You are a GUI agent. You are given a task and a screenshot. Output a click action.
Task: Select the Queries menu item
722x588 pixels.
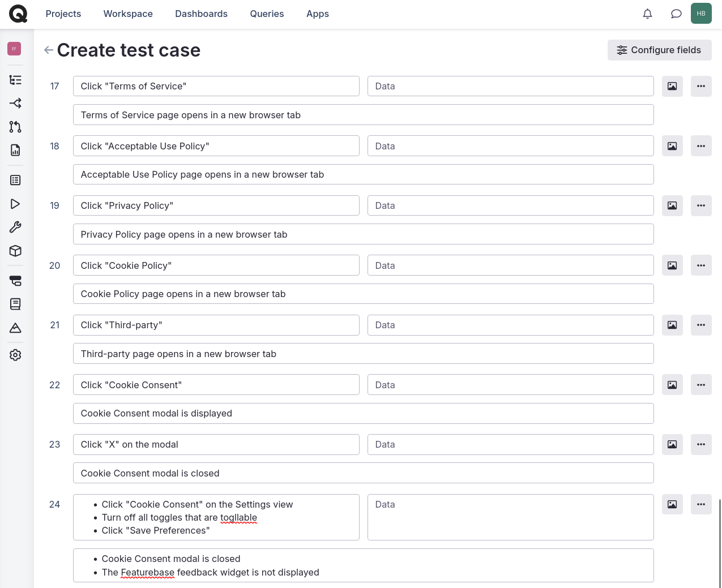coord(267,14)
